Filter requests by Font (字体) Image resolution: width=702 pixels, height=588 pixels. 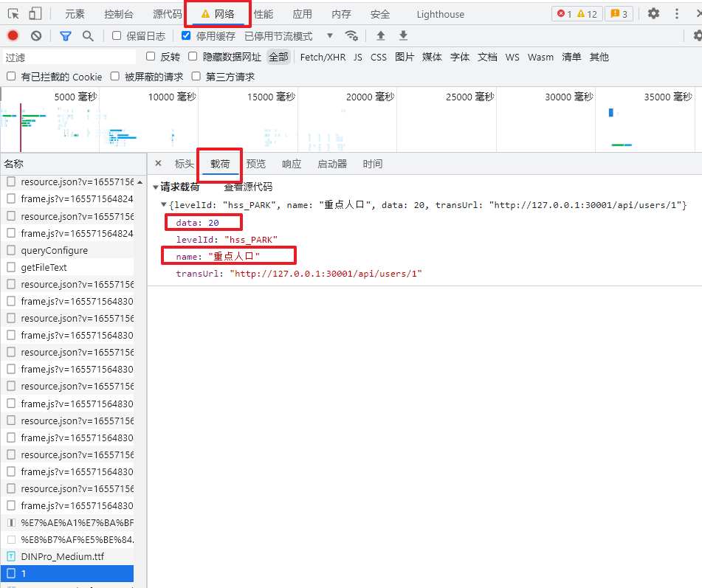click(x=460, y=57)
